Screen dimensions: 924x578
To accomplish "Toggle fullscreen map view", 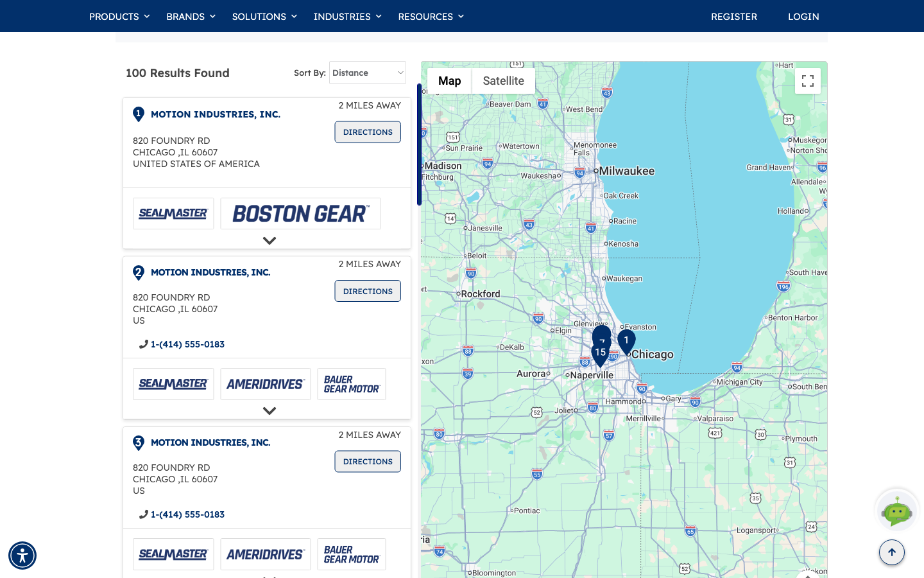I will (808, 81).
